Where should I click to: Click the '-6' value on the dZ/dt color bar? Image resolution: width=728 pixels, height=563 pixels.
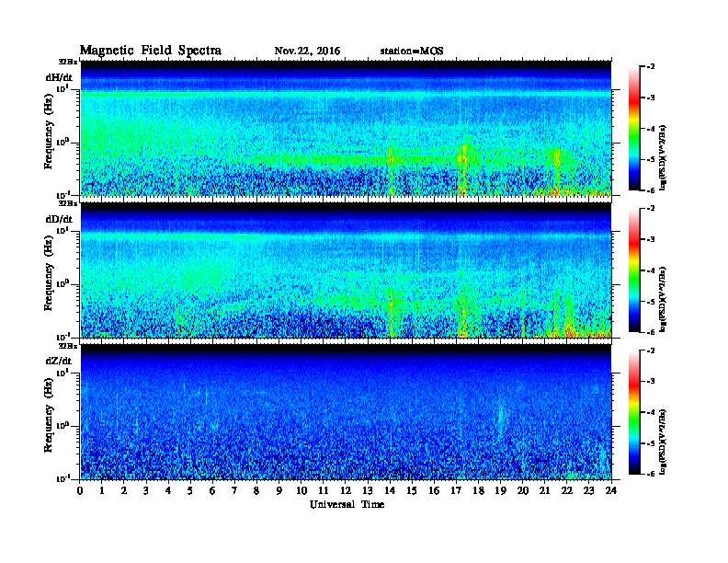click(651, 474)
